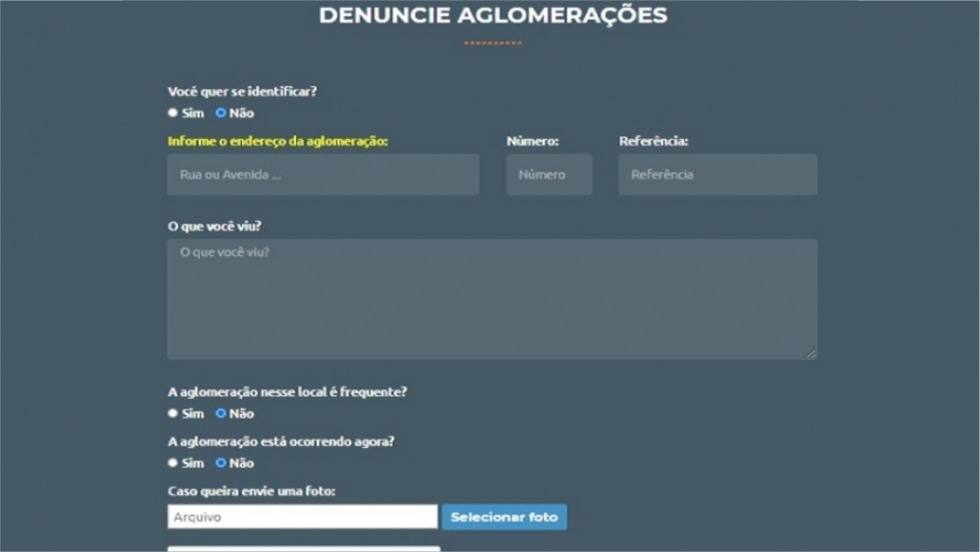Click the textarea resize handle corner

[x=810, y=354]
